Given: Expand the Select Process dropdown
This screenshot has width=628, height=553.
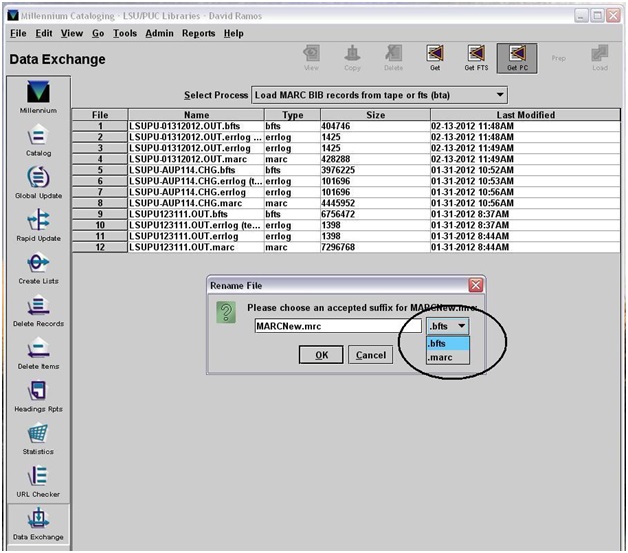Looking at the screenshot, I should (x=379, y=94).
